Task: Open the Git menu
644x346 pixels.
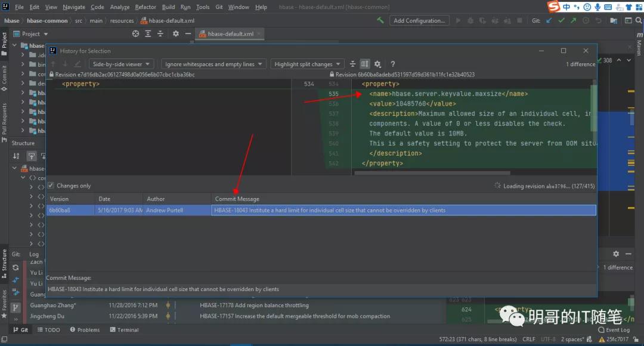Action: point(219,7)
